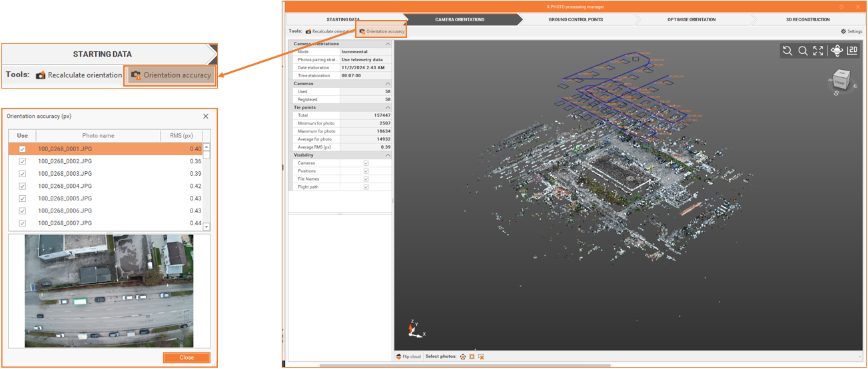This screenshot has height=369, width=868.
Task: Collapse the Tie points section
Action: pyautogui.click(x=388, y=107)
